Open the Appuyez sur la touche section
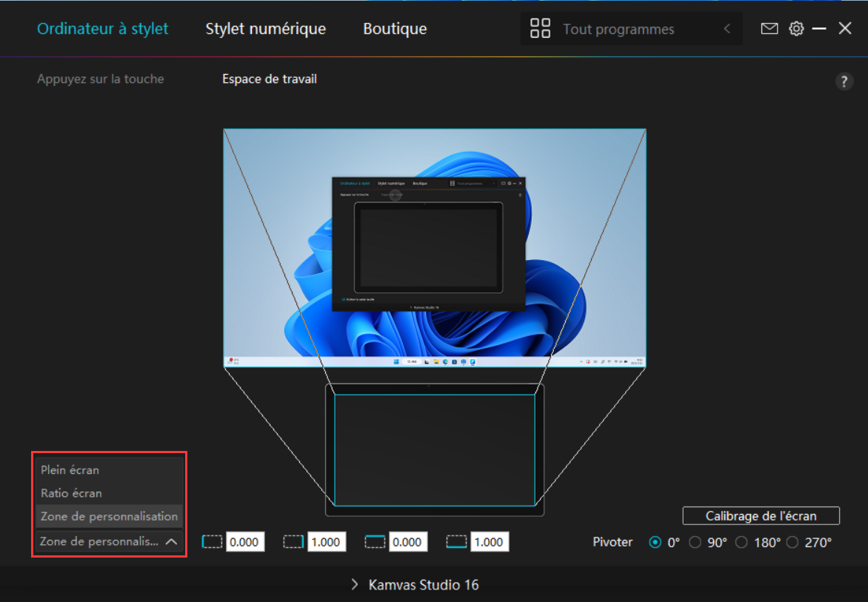Screen dimensions: 868x602 click(101, 78)
